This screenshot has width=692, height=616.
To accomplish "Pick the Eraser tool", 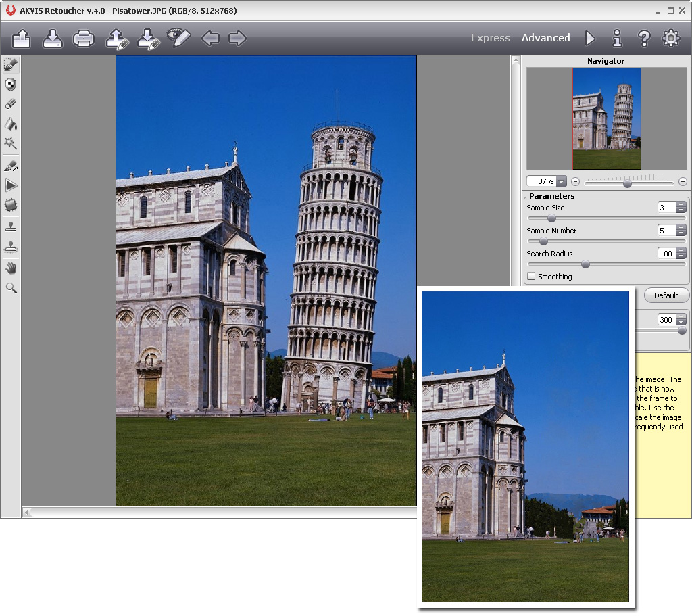I will coord(11,104).
